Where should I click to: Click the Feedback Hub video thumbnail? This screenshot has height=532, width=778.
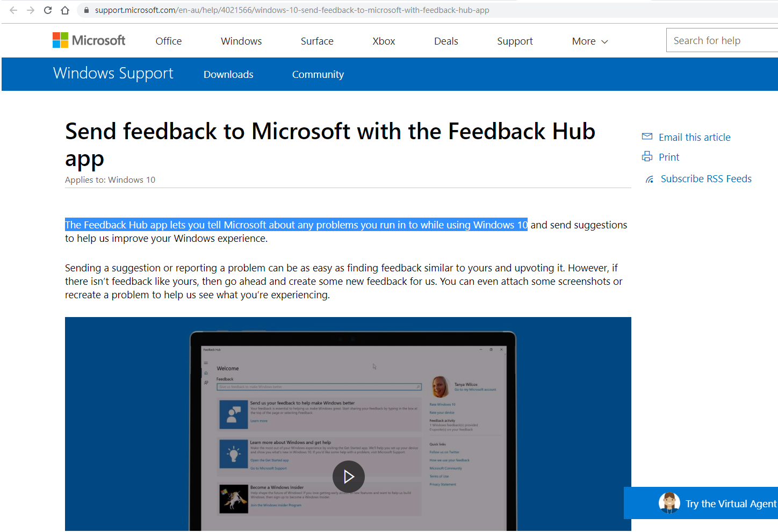tap(348, 424)
